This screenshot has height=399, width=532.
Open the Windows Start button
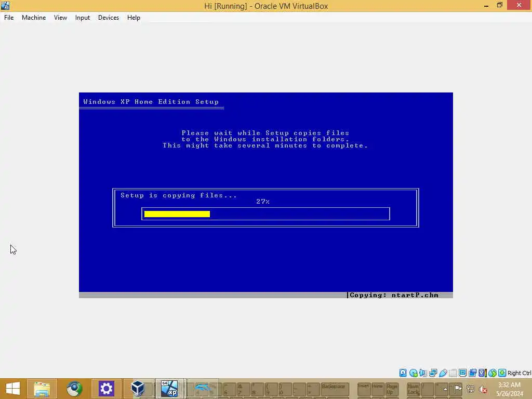click(13, 389)
